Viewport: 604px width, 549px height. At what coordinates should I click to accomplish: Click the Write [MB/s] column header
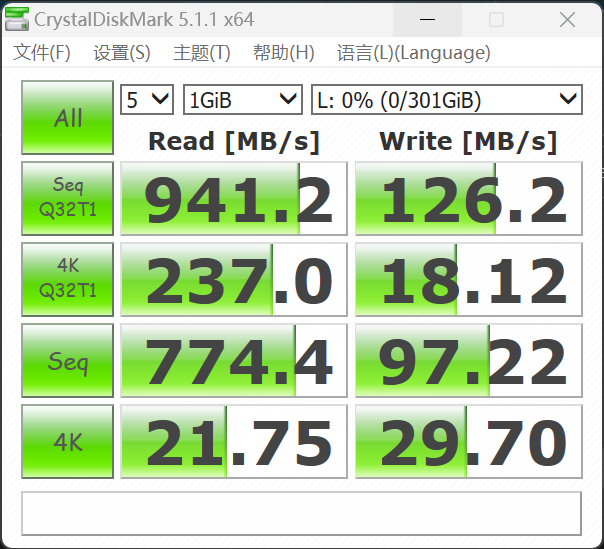coord(468,141)
